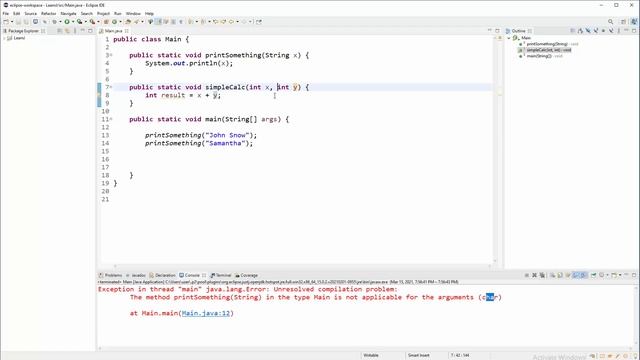This screenshot has height=360, width=640.
Task: Open the Help menu
Action: coord(149,13)
